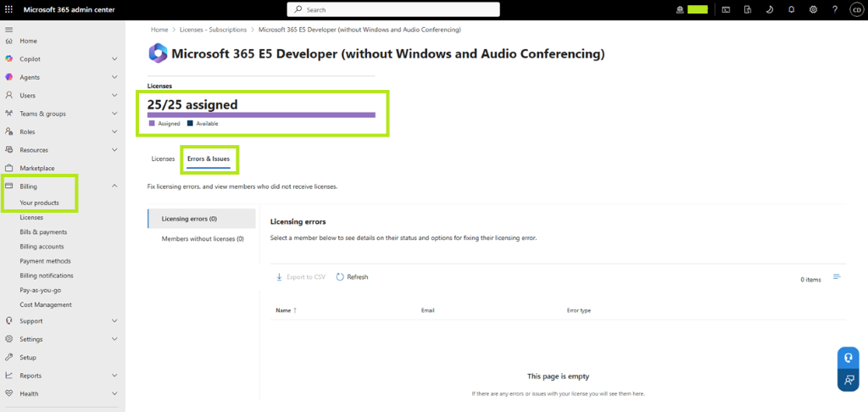
Task: Click the Copilot icon in sidebar
Action: tap(8, 58)
